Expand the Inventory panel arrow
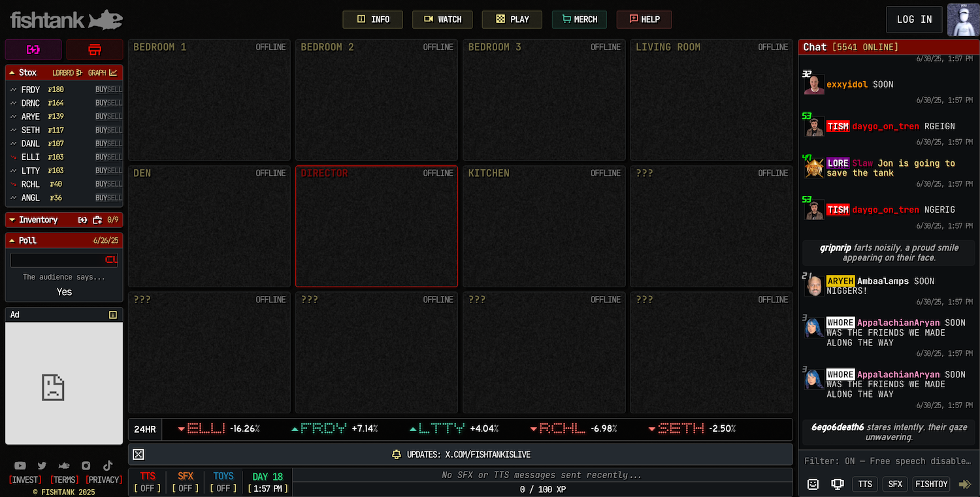 click(12, 220)
